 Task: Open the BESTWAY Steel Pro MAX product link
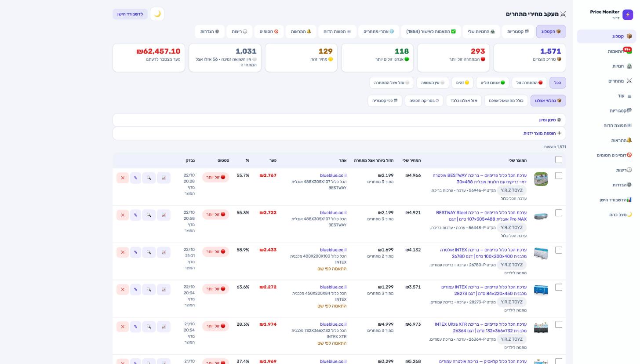click(x=481, y=216)
